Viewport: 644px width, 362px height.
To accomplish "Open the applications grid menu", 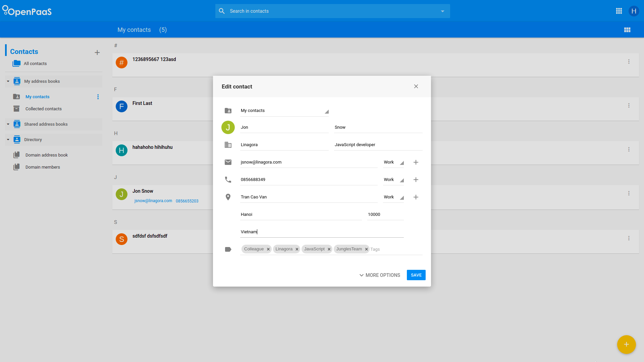I will 619,11.
